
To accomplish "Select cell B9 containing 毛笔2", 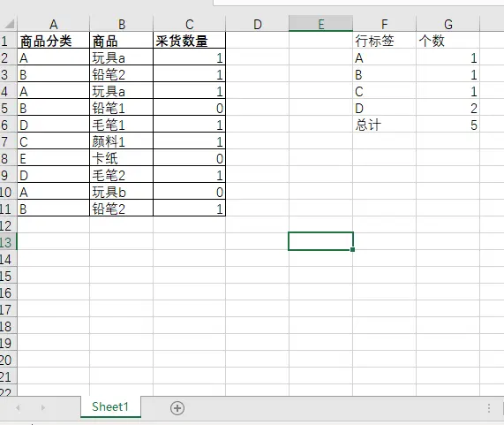I will (122, 175).
